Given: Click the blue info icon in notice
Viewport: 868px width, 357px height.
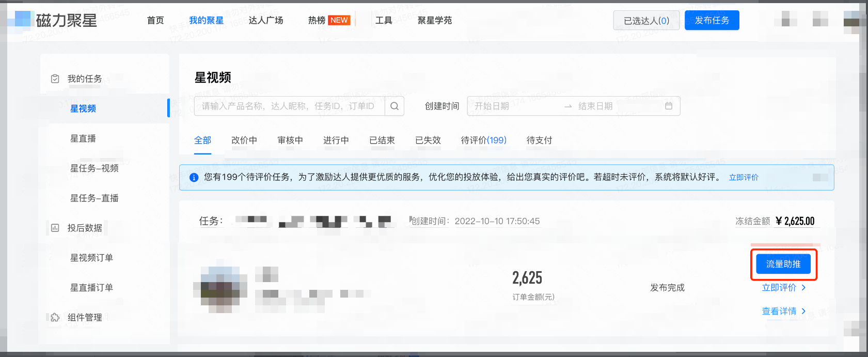Looking at the screenshot, I should click(x=194, y=177).
